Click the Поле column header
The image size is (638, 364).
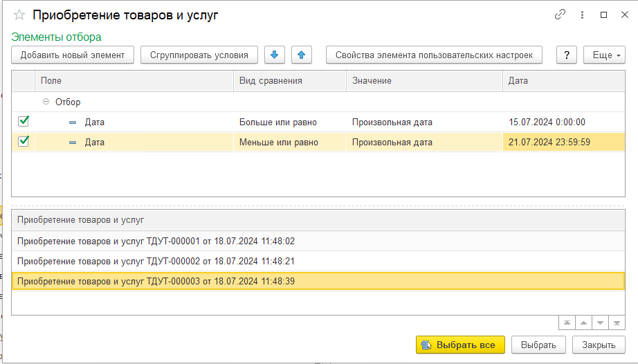[x=134, y=80]
